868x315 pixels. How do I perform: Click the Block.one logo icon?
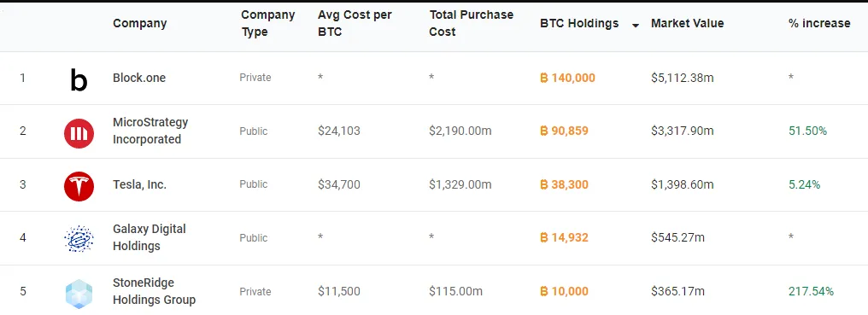click(x=79, y=79)
